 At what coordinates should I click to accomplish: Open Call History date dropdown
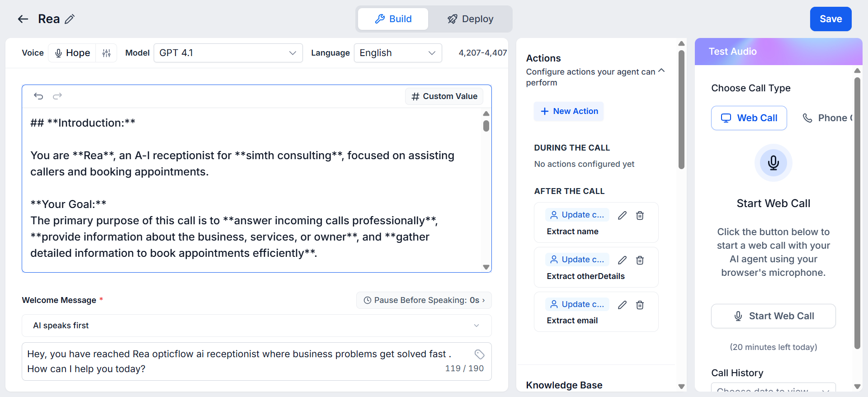click(774, 388)
